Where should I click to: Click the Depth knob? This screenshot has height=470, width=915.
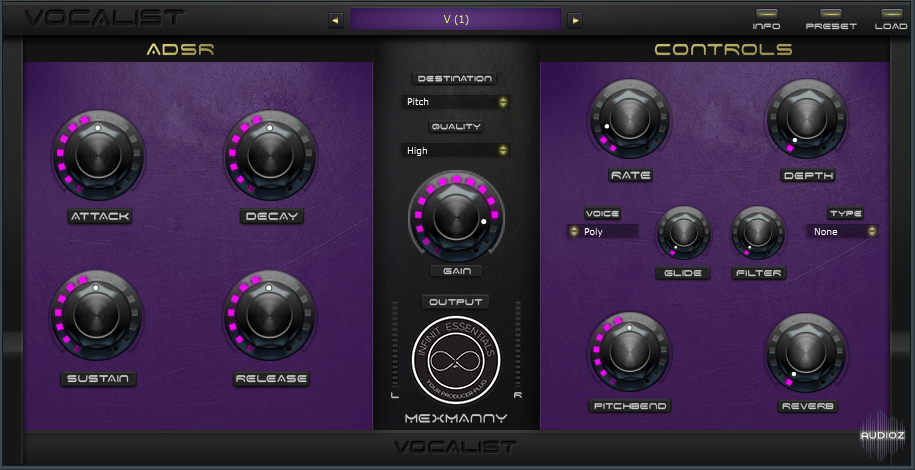tap(807, 119)
